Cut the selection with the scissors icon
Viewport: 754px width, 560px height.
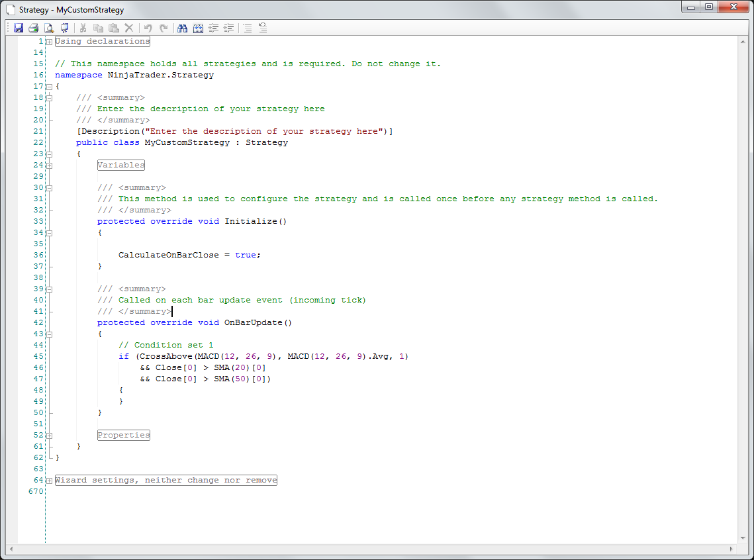point(83,28)
